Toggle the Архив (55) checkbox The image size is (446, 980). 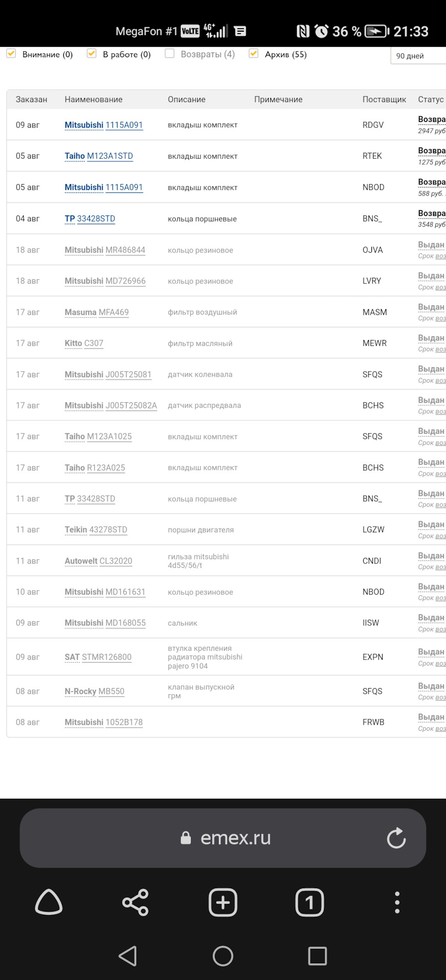tap(253, 54)
